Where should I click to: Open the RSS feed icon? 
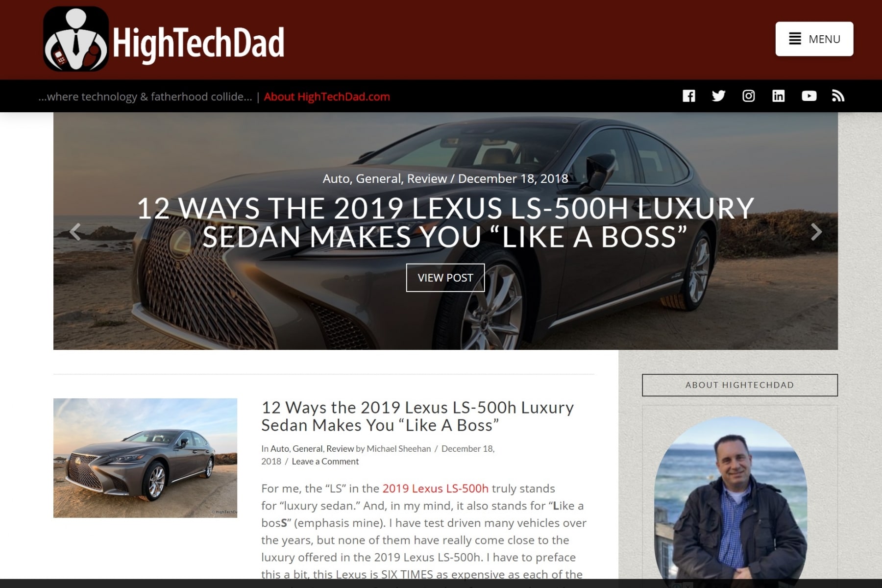[x=838, y=96]
